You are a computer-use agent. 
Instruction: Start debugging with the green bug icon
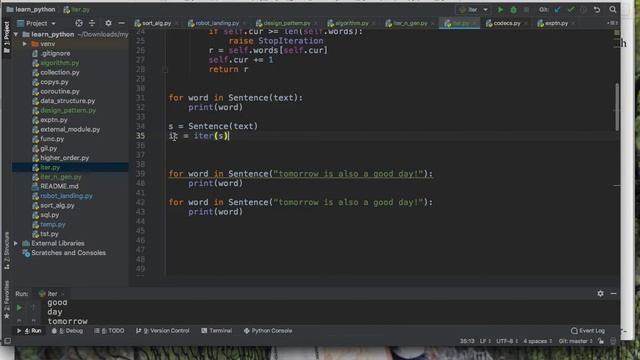pyautogui.click(x=513, y=9)
